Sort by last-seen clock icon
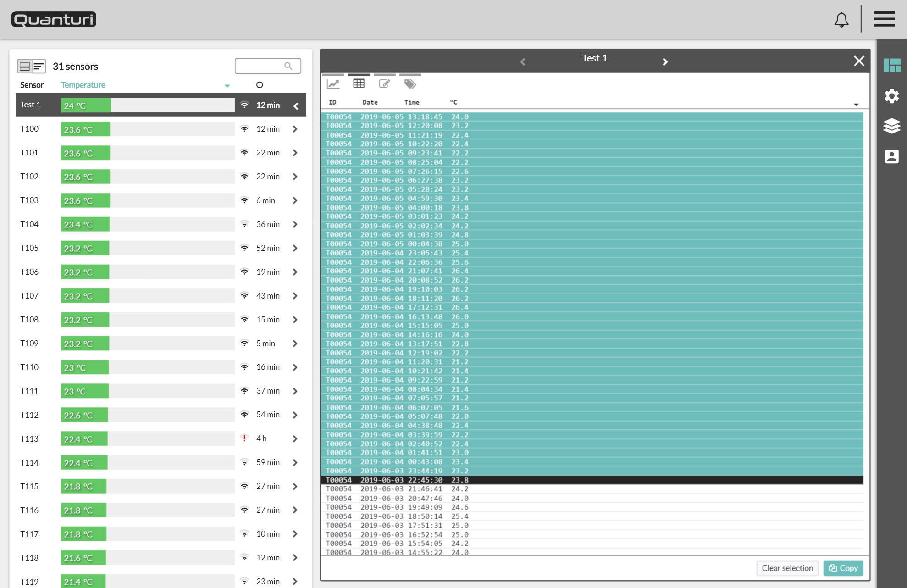907x588 pixels. click(260, 85)
